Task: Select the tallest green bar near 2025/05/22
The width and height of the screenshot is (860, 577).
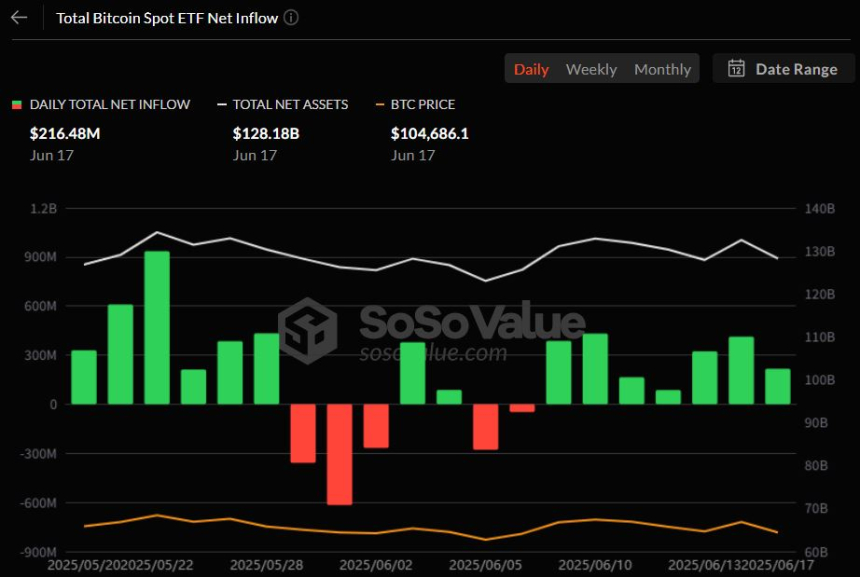Action: [157, 327]
